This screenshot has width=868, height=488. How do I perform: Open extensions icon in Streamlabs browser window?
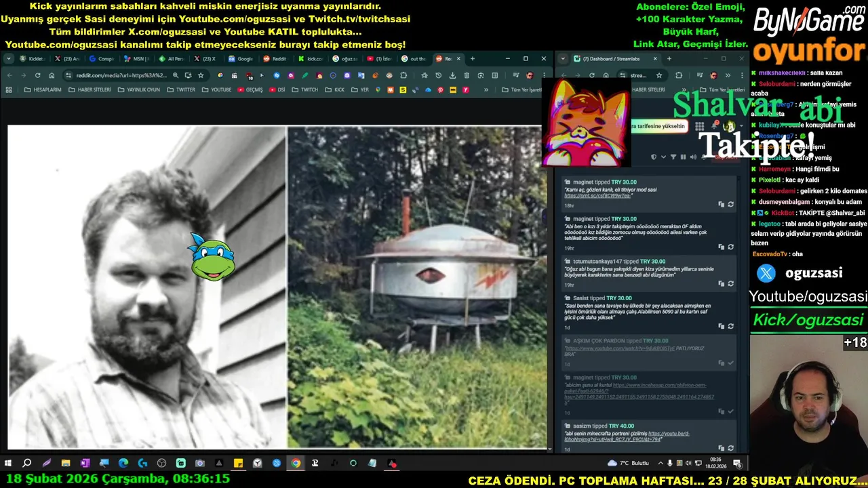[679, 75]
